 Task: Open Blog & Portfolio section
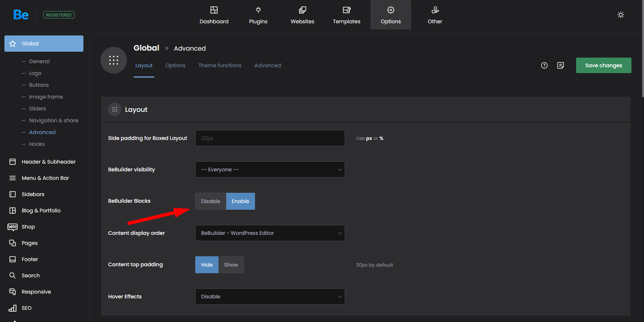(41, 210)
